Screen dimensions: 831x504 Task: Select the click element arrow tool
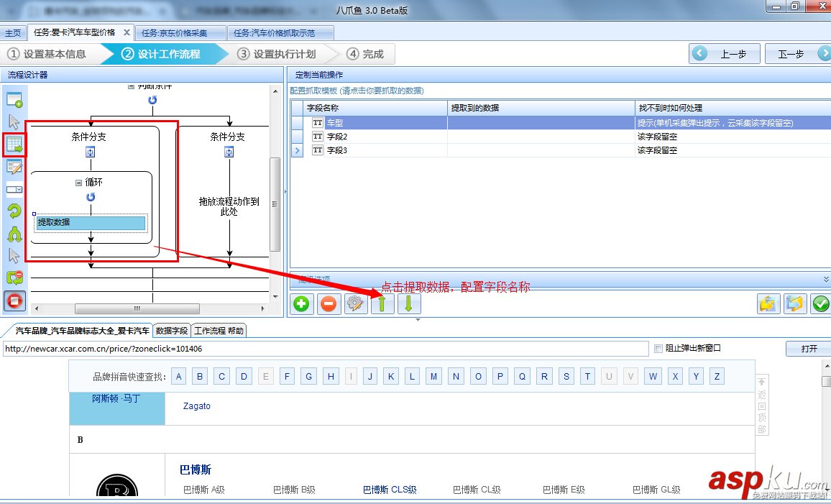(14, 122)
